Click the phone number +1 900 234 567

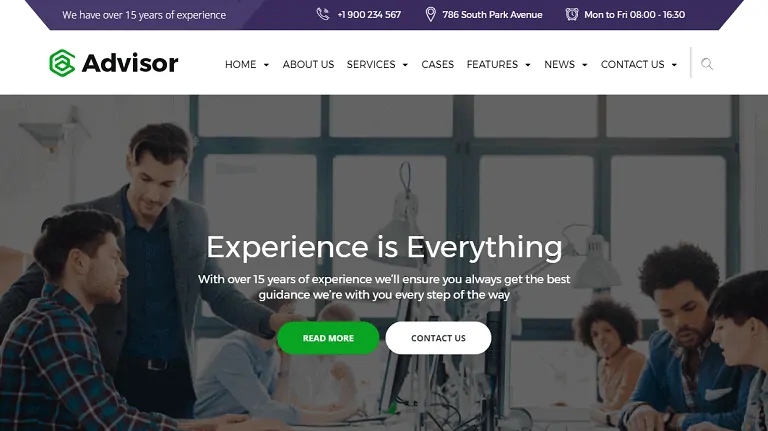click(x=369, y=15)
